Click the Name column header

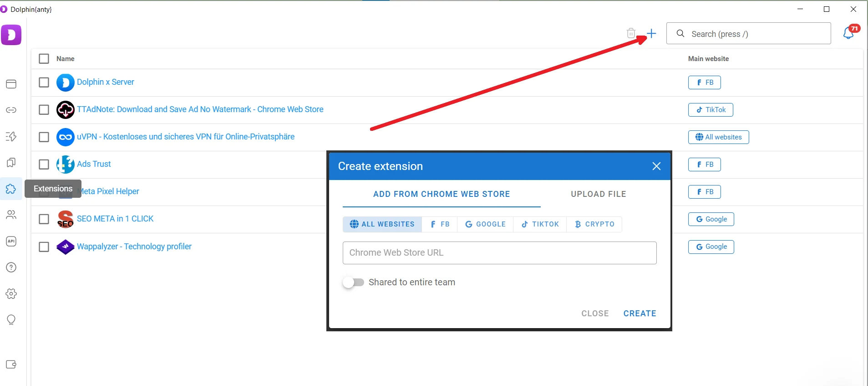pos(66,59)
